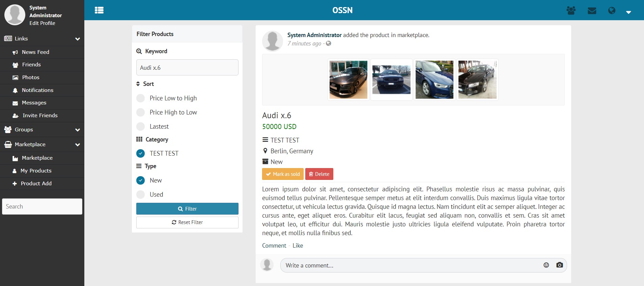Open friend requests icon in top bar
644x286 pixels.
pos(571,10)
